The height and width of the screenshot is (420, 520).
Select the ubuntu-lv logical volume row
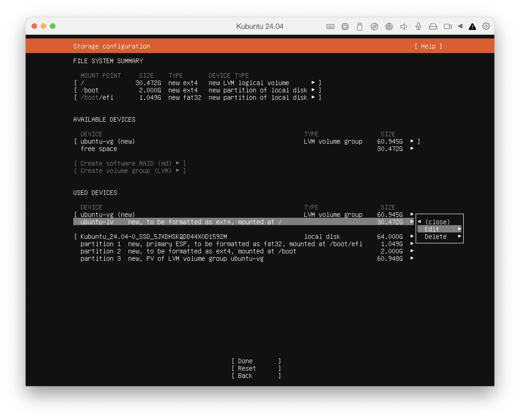tap(244, 222)
